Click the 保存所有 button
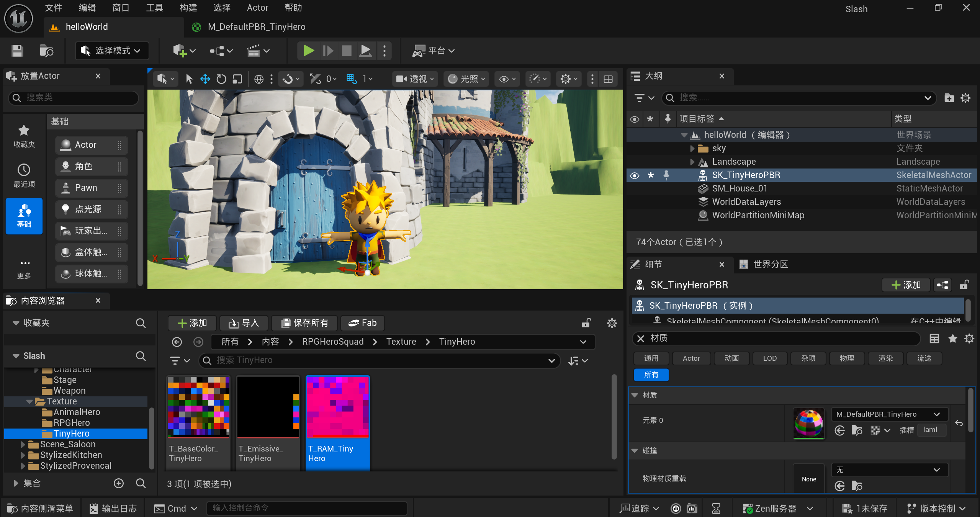This screenshot has width=980, height=517. [304, 323]
